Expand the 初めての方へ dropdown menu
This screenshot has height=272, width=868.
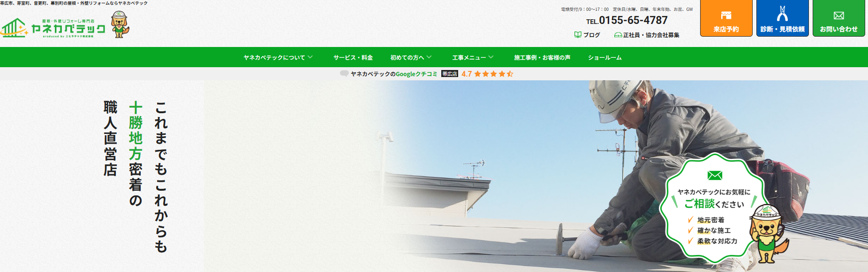[411, 57]
